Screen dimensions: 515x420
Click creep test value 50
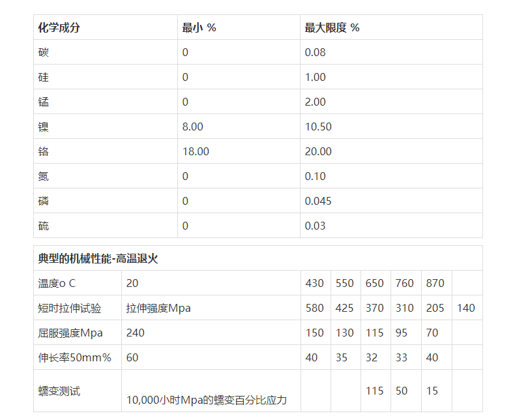(x=402, y=391)
